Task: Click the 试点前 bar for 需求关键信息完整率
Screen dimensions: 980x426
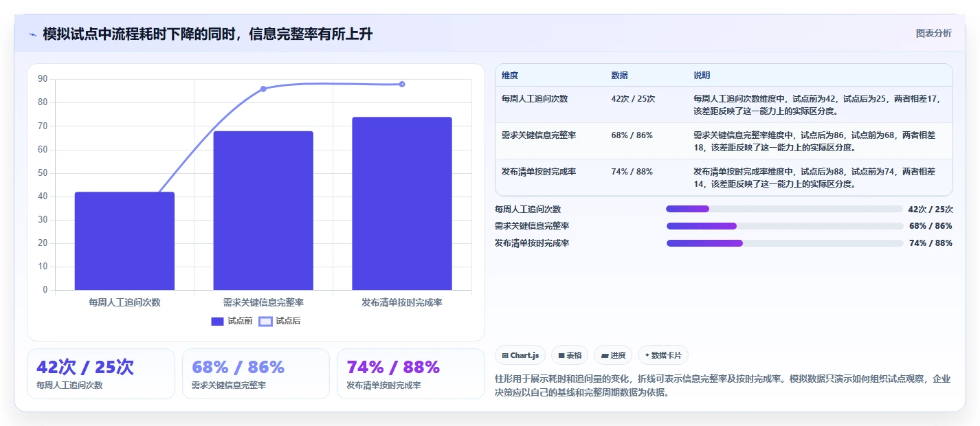Action: click(x=263, y=210)
